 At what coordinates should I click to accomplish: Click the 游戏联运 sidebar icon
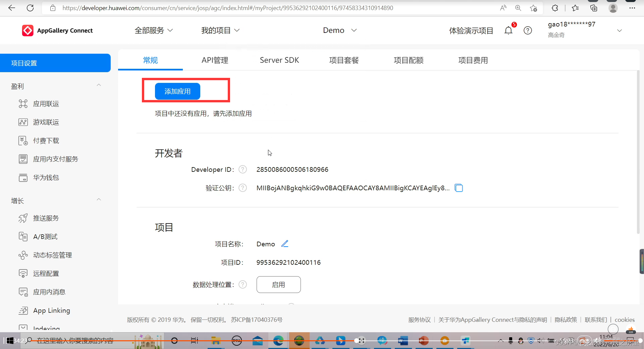coord(23,122)
